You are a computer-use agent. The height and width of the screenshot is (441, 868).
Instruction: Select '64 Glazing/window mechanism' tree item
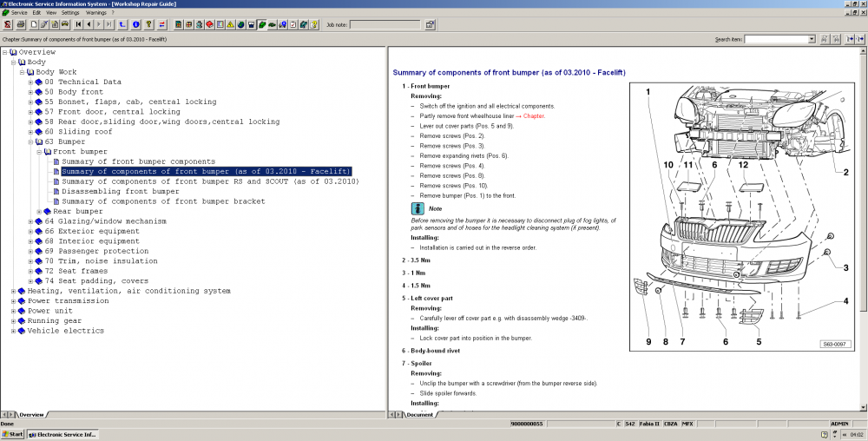click(106, 221)
